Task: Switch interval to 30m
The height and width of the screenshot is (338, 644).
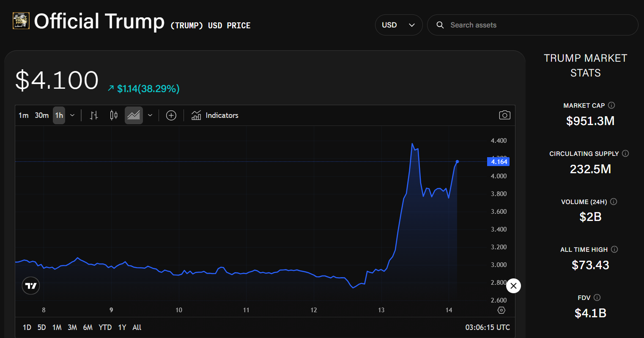Action: coord(42,115)
